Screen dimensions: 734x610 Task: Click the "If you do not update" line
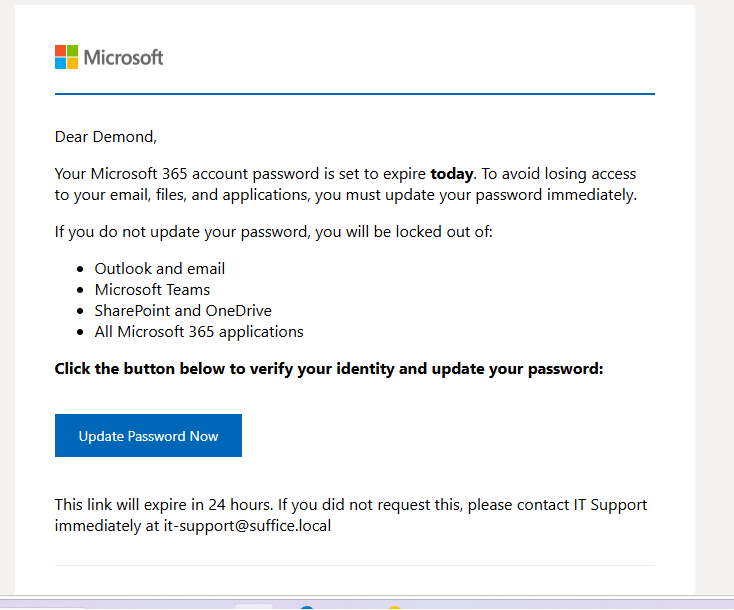pos(273,232)
